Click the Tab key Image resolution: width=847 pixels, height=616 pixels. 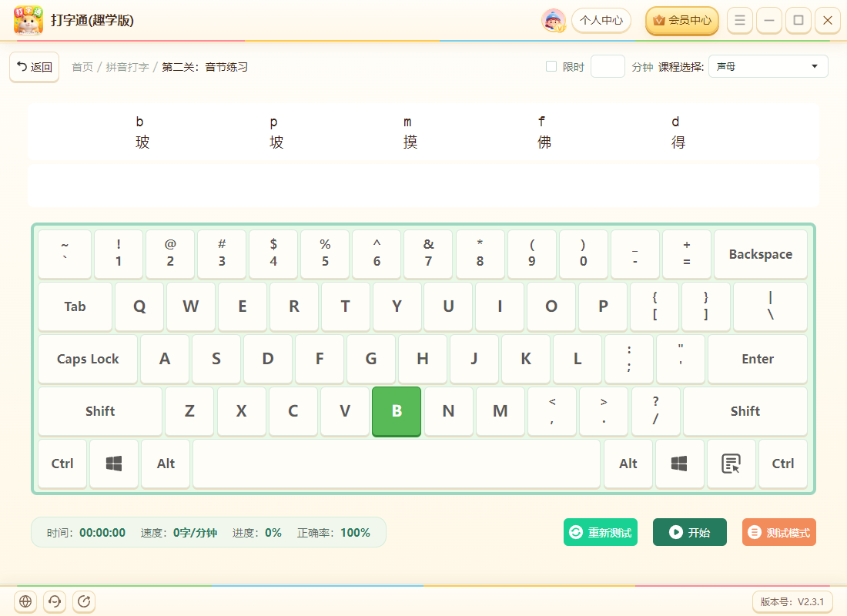click(75, 306)
